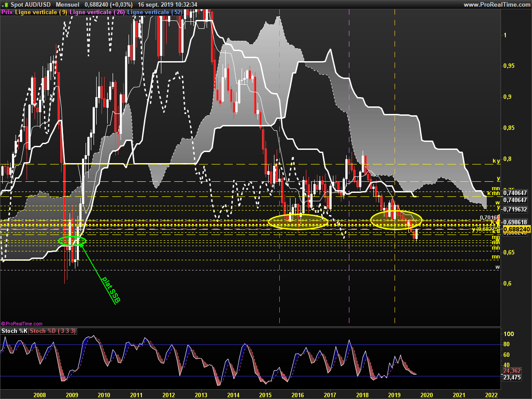Screen dimensions: 532x399
Task: Select the yellow ellipse around 2019 candles
Action: click(396, 220)
